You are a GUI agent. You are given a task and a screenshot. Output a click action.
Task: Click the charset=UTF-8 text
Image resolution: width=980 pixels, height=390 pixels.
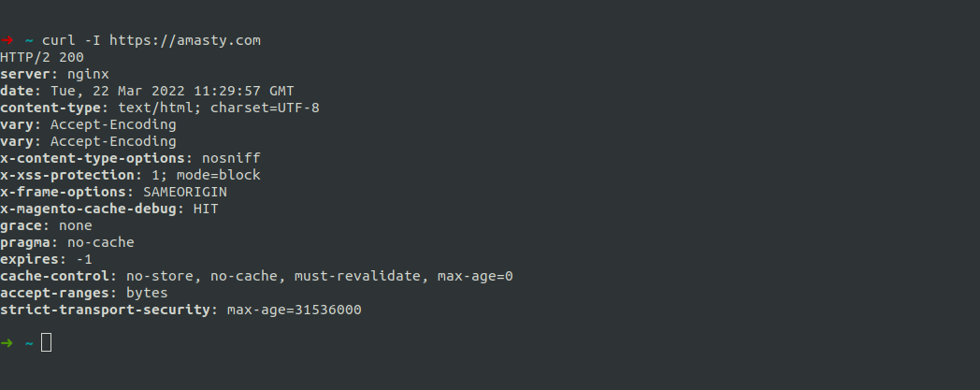pos(265,108)
